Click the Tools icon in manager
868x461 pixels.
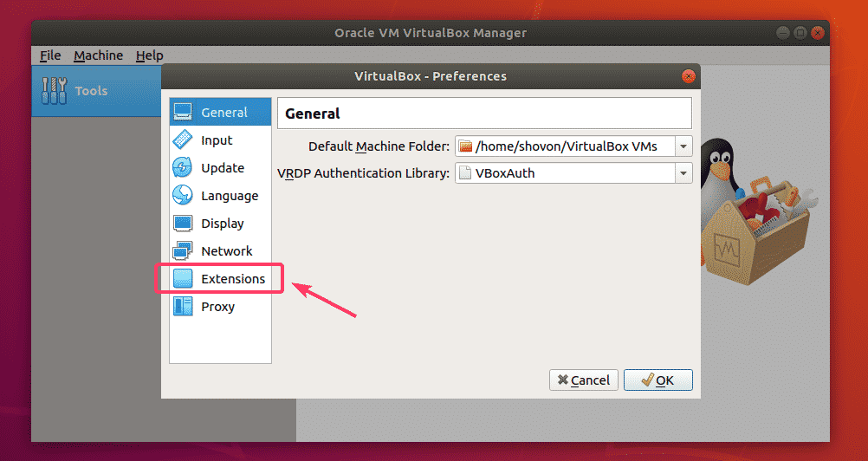coord(54,90)
